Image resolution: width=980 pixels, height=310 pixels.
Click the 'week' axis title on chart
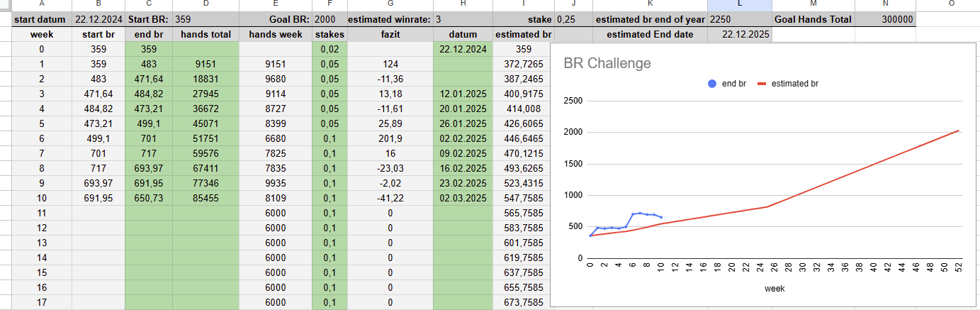pyautogui.click(x=774, y=288)
